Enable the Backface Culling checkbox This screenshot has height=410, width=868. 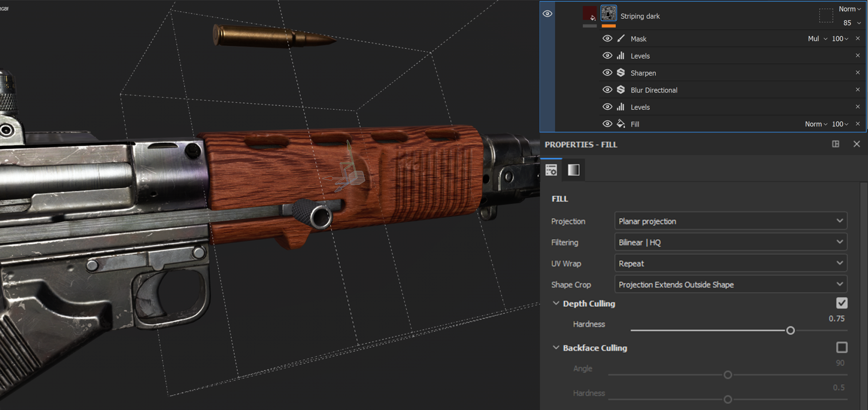point(842,348)
